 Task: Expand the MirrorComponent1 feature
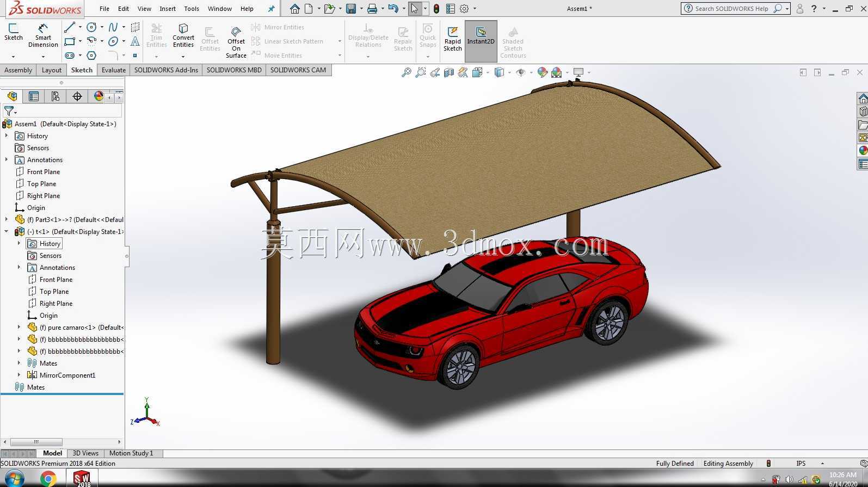tap(19, 375)
